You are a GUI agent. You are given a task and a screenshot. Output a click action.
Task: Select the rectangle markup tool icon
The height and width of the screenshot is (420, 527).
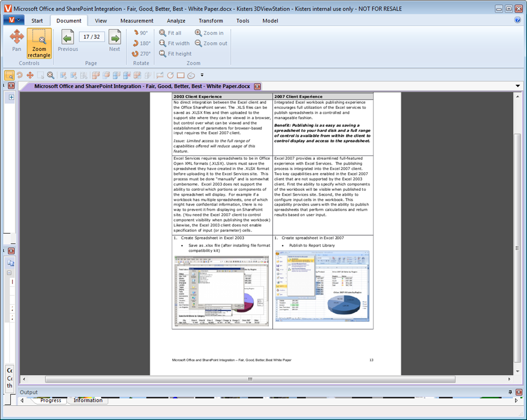180,75
